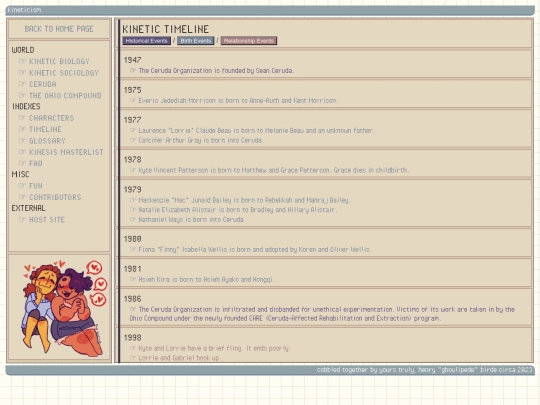Click the hugging characters illustration
This screenshot has height=405, width=540.
pyautogui.click(x=64, y=308)
